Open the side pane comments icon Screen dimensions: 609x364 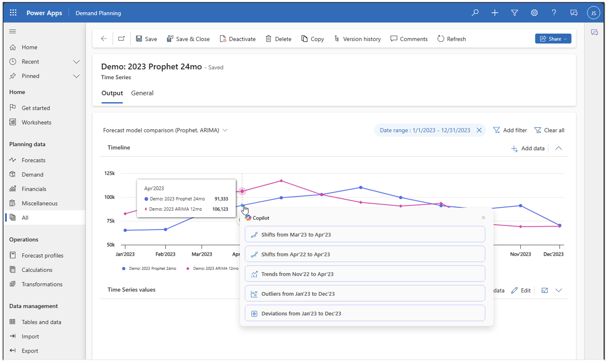coord(594,32)
